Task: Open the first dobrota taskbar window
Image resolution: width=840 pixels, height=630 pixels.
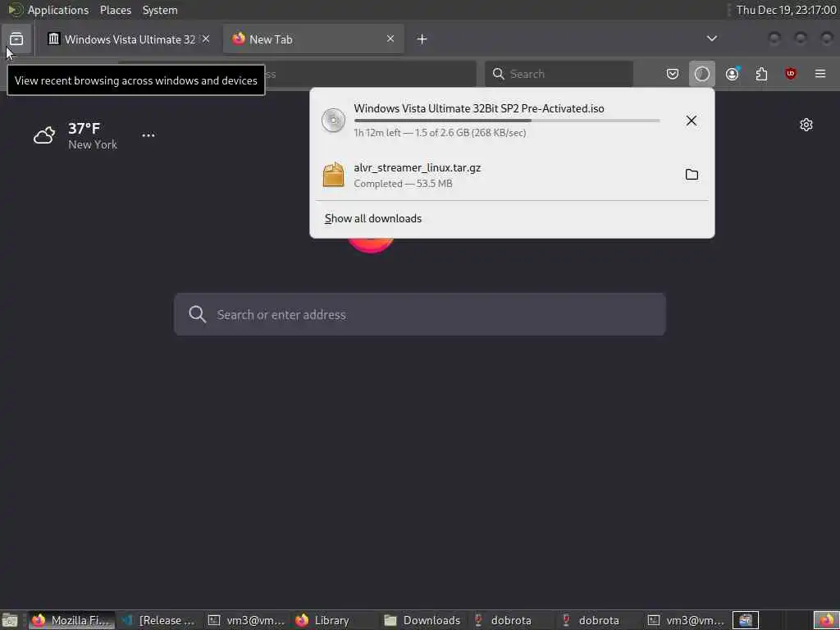Action: (x=510, y=620)
